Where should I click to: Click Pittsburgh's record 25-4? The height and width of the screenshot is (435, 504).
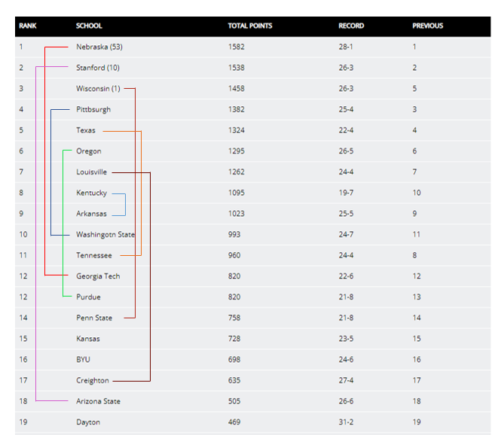tap(346, 109)
